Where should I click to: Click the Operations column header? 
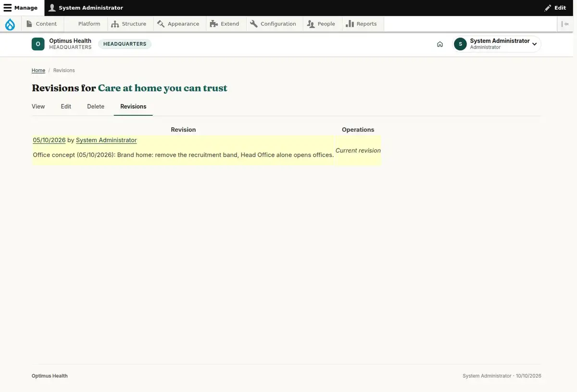pyautogui.click(x=358, y=130)
